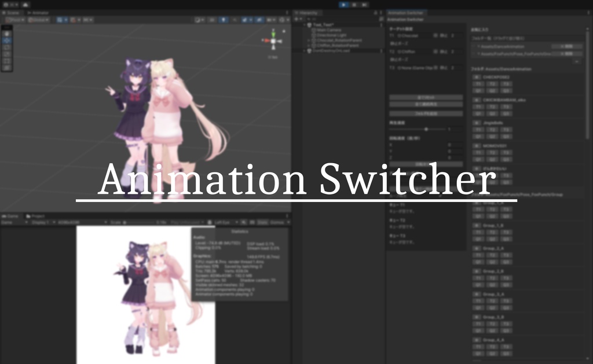Collapse the Test_Test scene in Hierarchy
This screenshot has height=364, width=593.
pyautogui.click(x=305, y=24)
